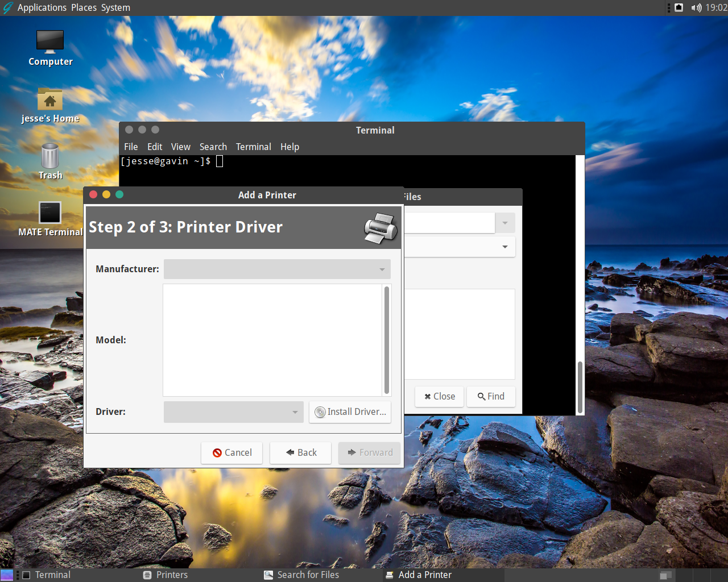Viewport: 728px width, 582px height.
Task: Close the Add a Printer window with the red button
Action: tap(93, 194)
